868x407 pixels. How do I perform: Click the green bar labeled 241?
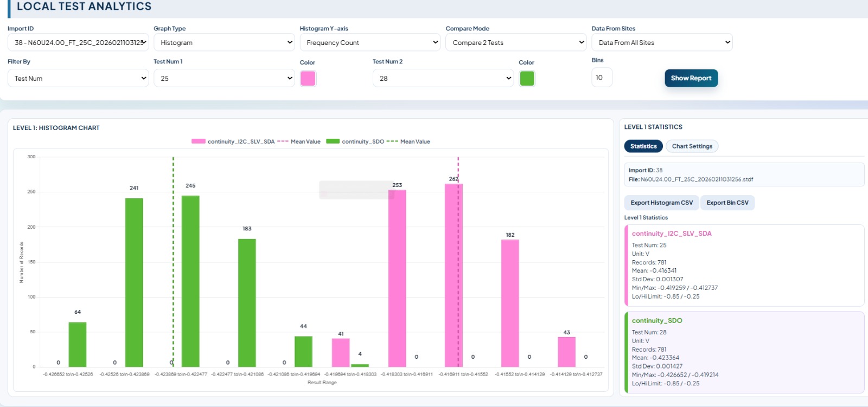point(134,282)
